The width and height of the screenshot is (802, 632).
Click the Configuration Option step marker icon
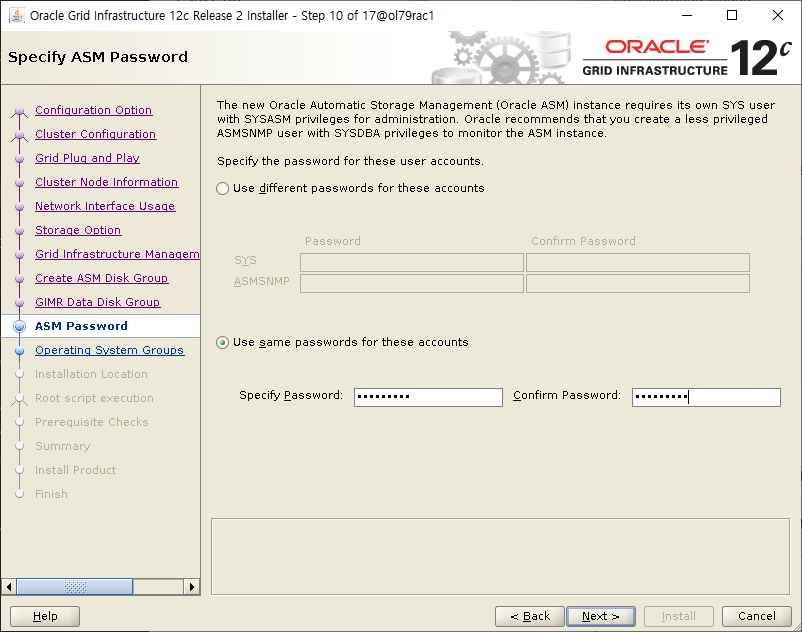click(19, 111)
